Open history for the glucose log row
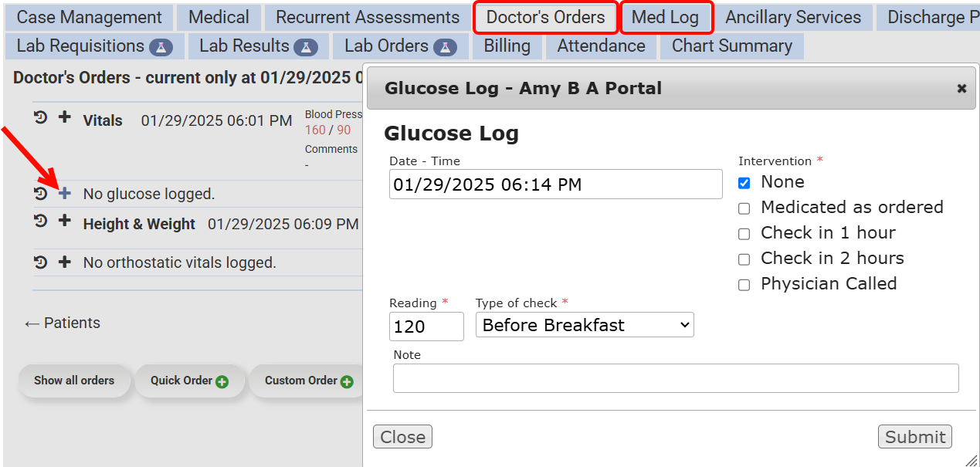Image resolution: width=980 pixels, height=467 pixels. point(41,193)
